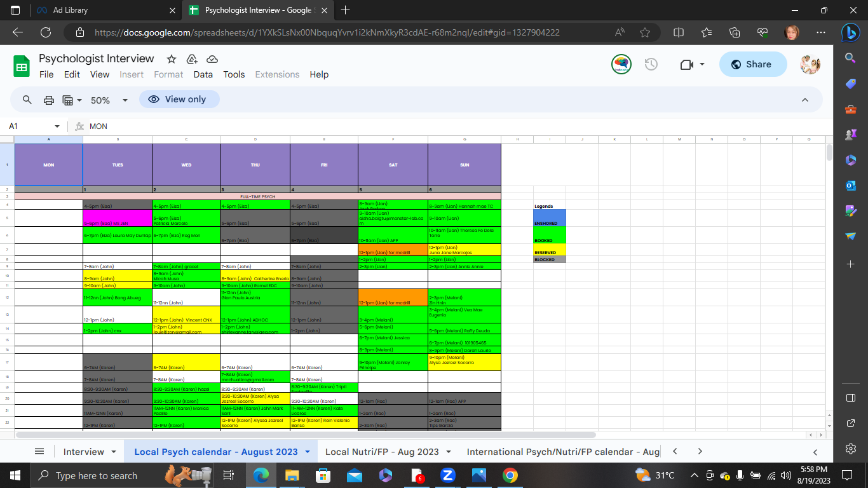The image size is (868, 488).
Task: Click the browser address bar URL
Action: (327, 32)
